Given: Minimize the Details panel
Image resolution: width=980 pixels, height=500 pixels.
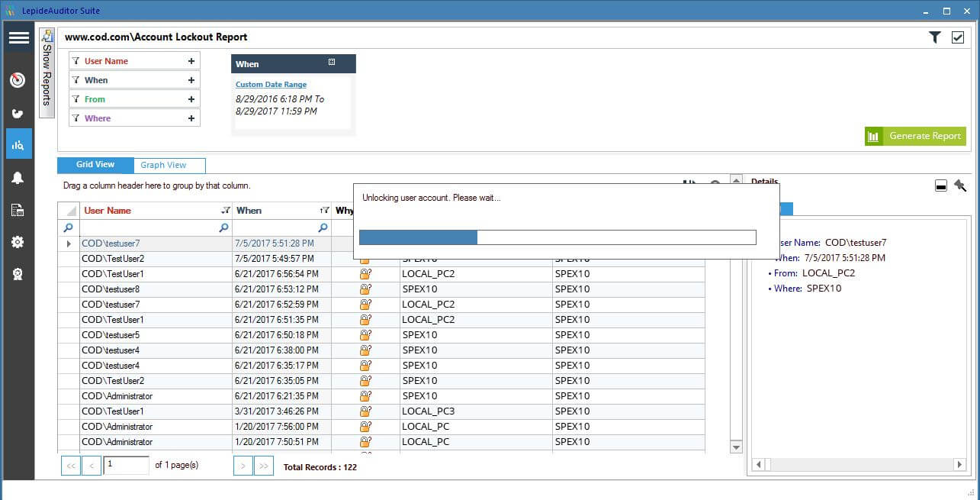Looking at the screenshot, I should pyautogui.click(x=941, y=185).
